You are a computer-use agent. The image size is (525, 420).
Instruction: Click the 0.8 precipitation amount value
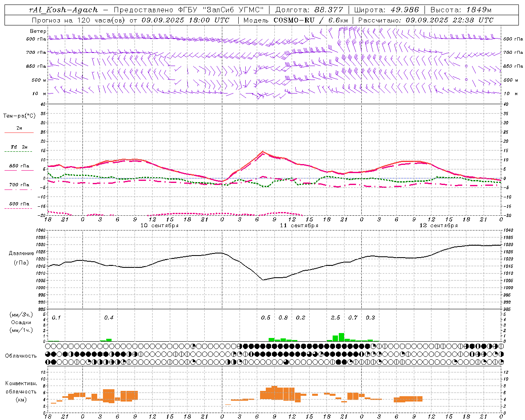283,318
